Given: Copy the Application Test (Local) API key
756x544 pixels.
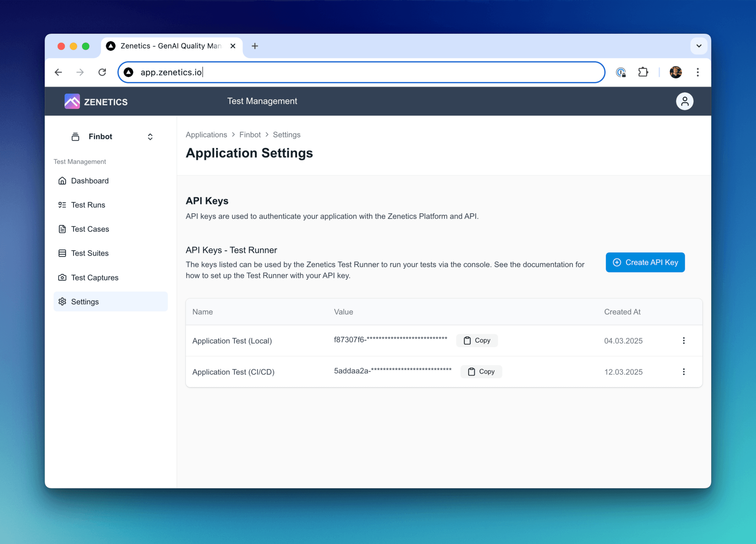Looking at the screenshot, I should point(477,340).
